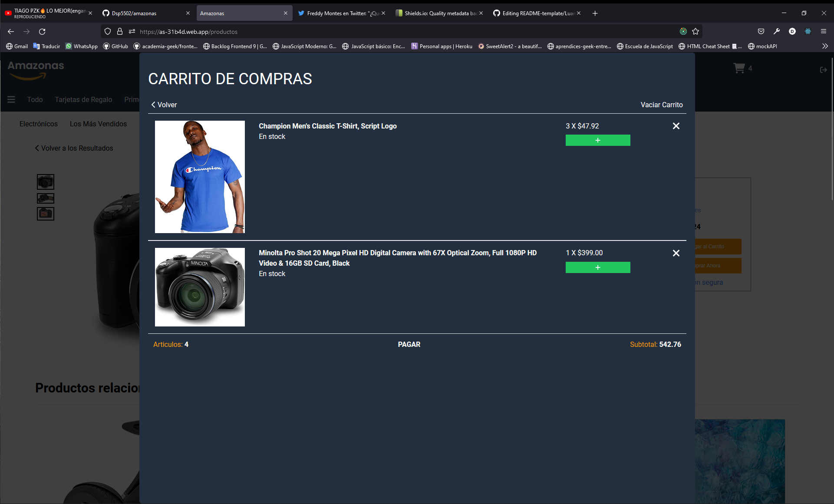
Task: Open the Minolta camera product image
Action: (200, 287)
